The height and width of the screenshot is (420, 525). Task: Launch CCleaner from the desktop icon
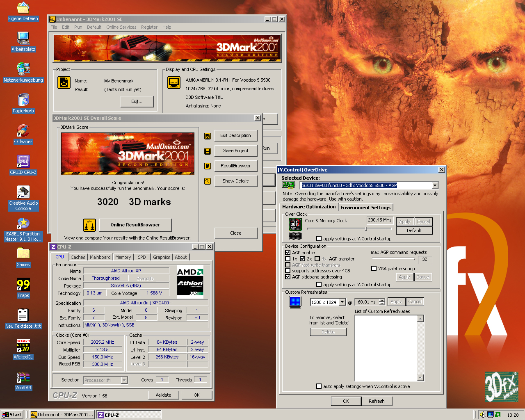point(23,131)
